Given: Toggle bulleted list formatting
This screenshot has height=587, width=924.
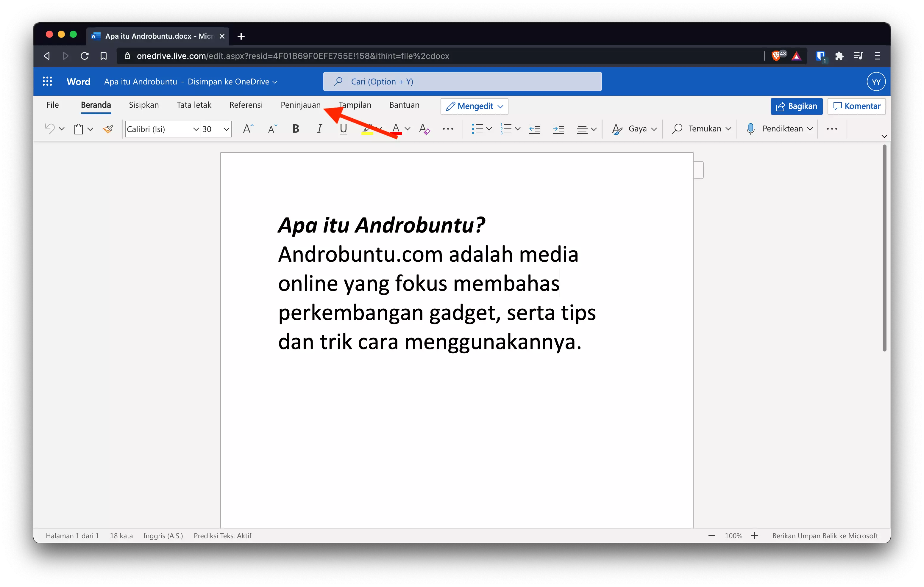Looking at the screenshot, I should click(478, 129).
